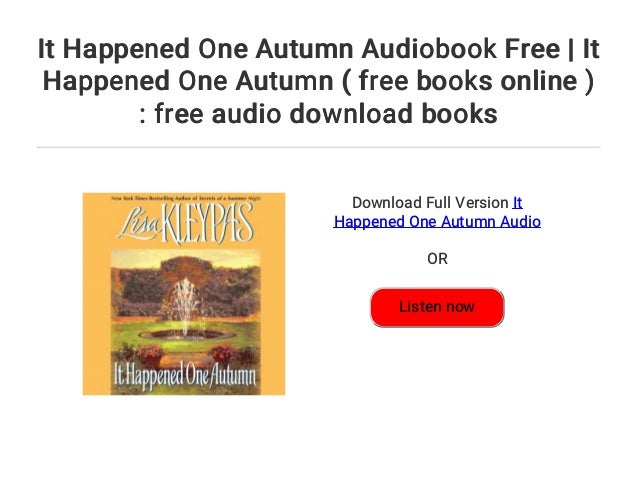Click Lisa Kleypas author name on cover
This screenshot has width=638, height=479.
[186, 224]
